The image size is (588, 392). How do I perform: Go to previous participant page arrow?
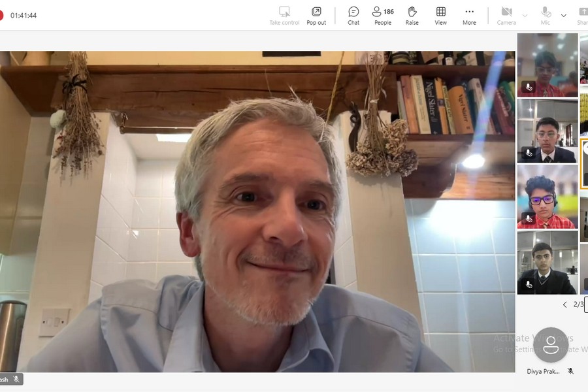pos(565,304)
